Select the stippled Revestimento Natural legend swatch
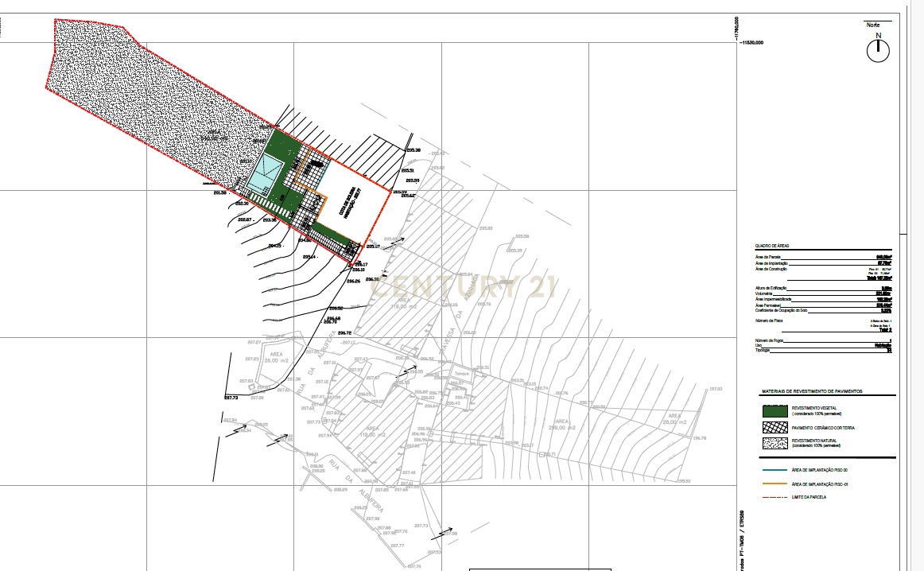The height and width of the screenshot is (571, 924). pos(775,443)
